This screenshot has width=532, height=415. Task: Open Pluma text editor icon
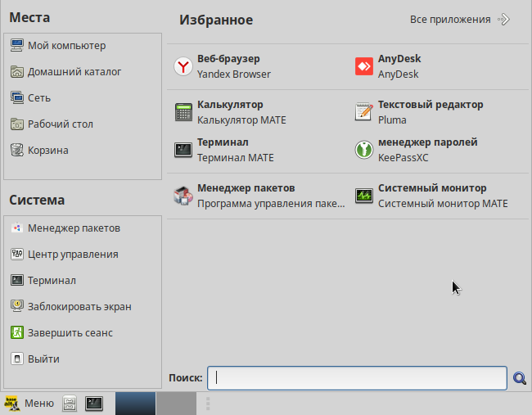coord(364,111)
